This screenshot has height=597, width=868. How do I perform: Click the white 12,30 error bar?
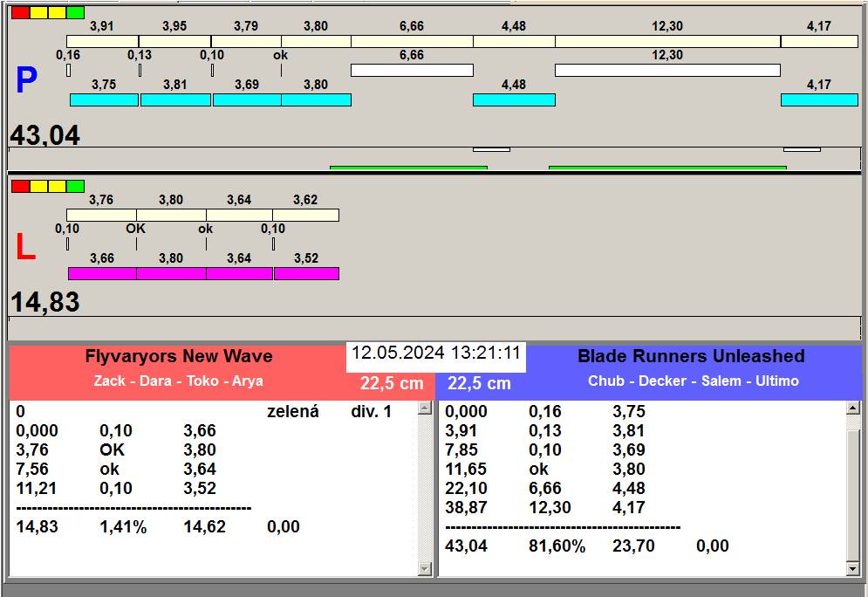click(667, 70)
